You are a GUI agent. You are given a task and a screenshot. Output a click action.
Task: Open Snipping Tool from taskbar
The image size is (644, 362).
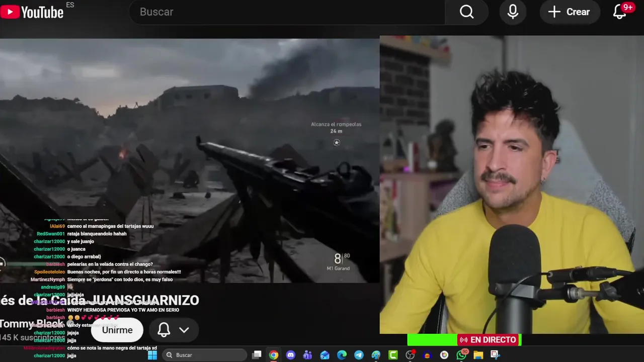(x=495, y=355)
